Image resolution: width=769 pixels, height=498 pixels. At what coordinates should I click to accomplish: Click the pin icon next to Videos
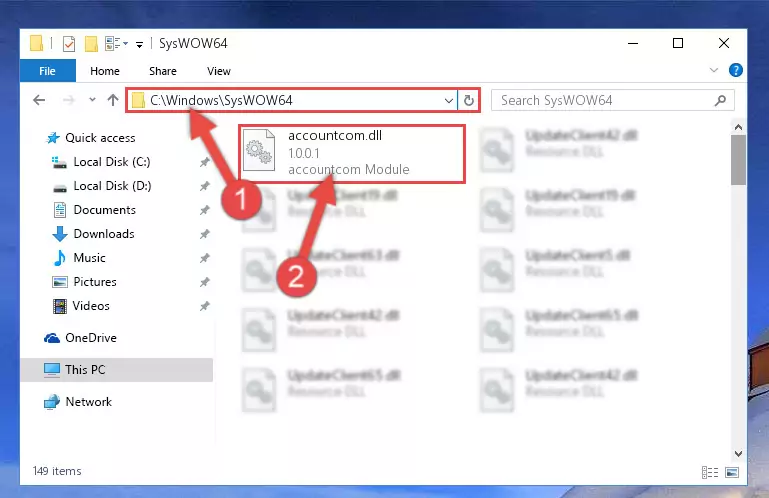coord(205,306)
